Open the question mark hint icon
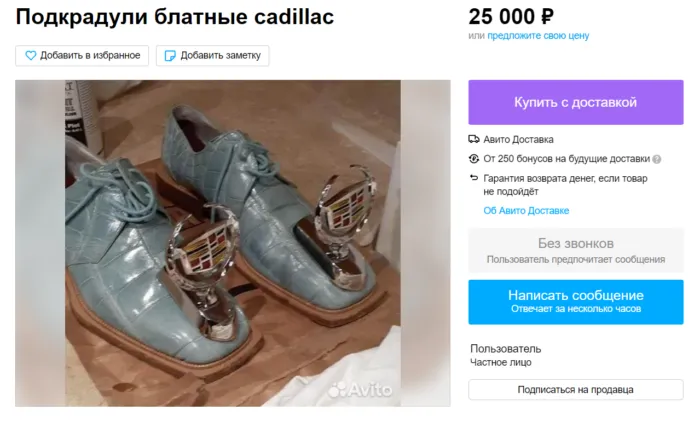700x422 pixels. click(x=656, y=159)
